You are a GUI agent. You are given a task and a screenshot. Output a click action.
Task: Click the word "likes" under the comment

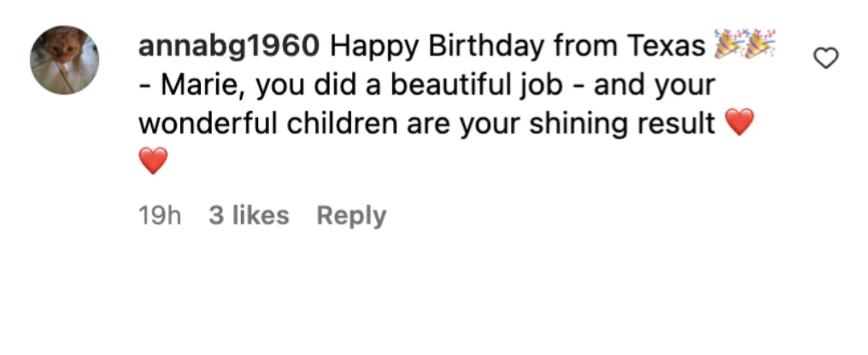coord(261,216)
